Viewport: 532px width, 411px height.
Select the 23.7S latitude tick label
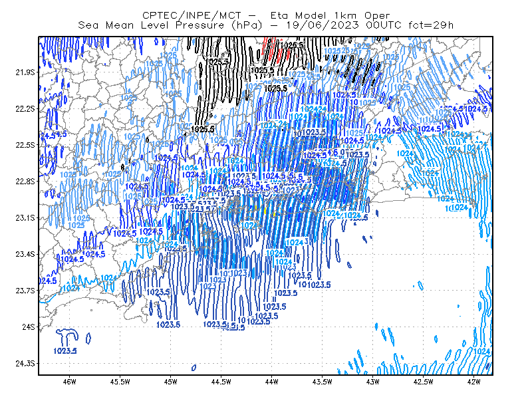click(25, 291)
